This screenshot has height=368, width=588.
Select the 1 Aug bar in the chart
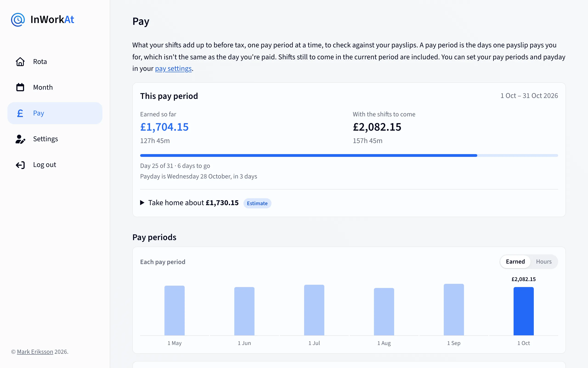click(384, 311)
